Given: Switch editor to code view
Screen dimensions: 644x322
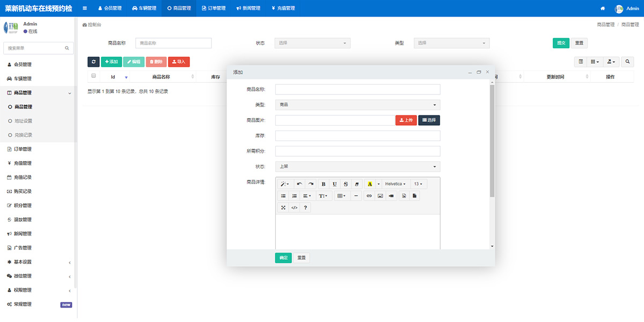Looking at the screenshot, I should coord(294,208).
